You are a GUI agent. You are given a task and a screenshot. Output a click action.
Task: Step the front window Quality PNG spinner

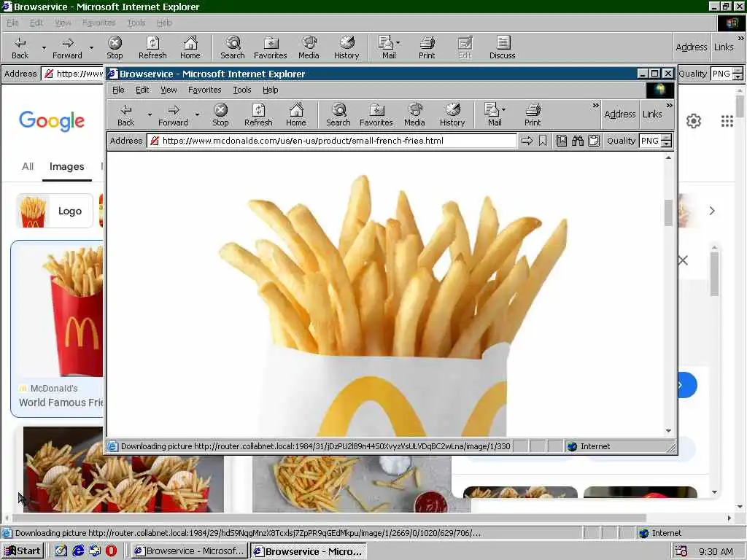[667, 141]
